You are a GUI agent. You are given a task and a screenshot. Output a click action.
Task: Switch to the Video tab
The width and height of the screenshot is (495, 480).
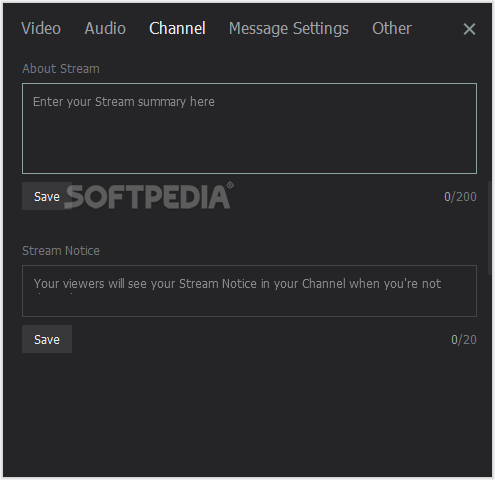(x=41, y=28)
